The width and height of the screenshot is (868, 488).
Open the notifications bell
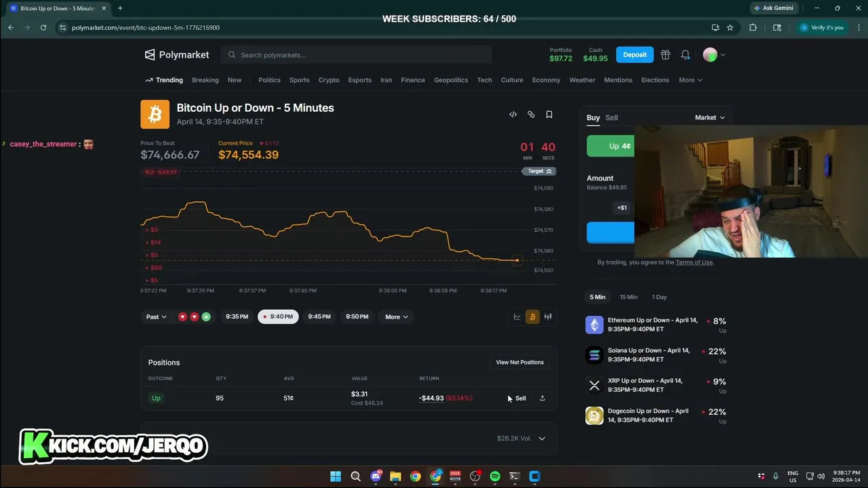[x=686, y=55]
